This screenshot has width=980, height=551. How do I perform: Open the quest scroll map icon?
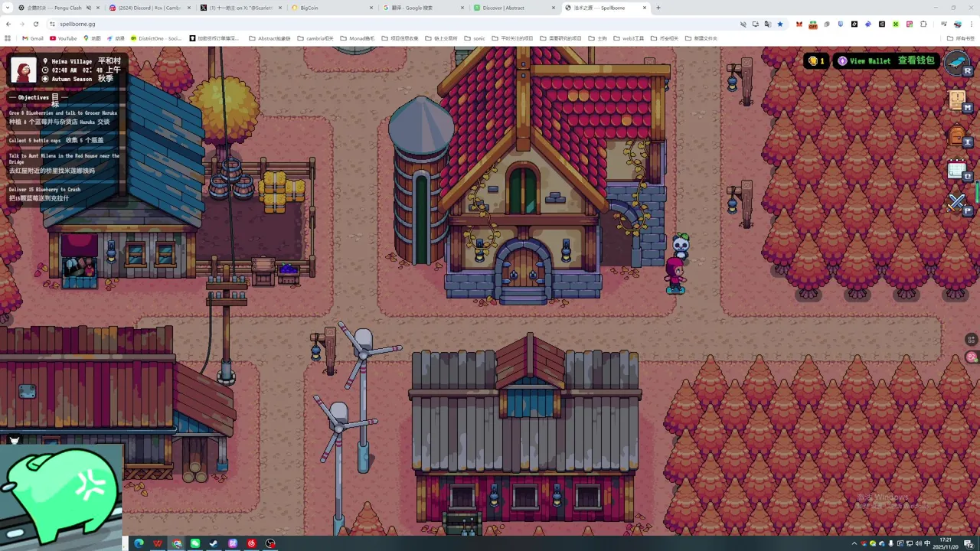pyautogui.click(x=957, y=99)
